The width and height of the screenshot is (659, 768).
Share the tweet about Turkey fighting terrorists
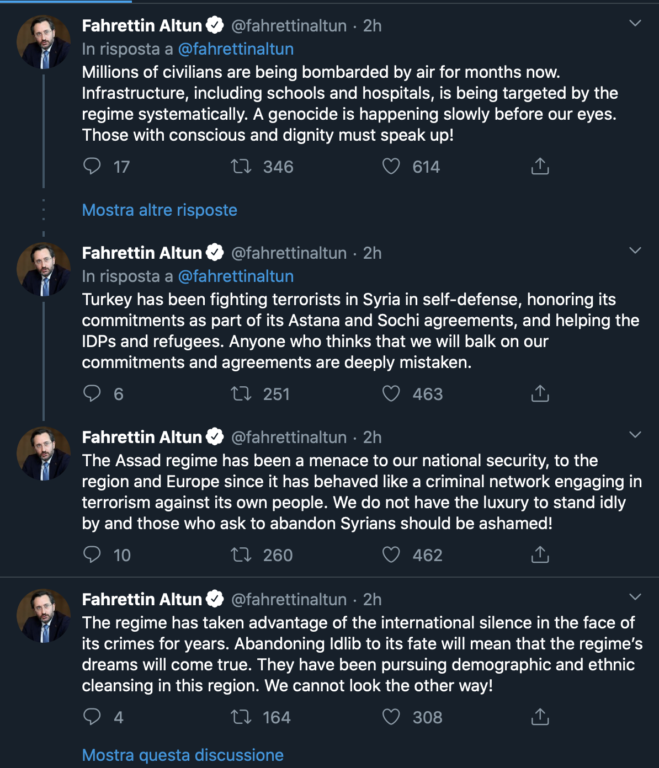pyautogui.click(x=540, y=393)
